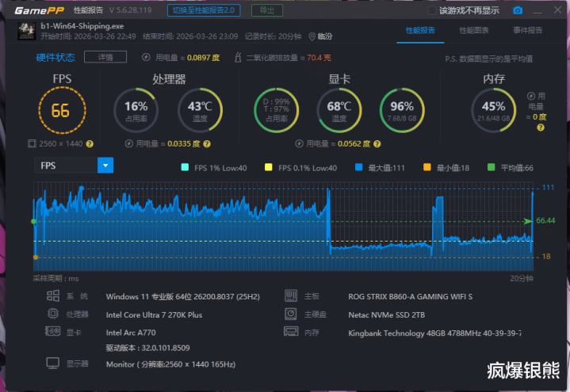The height and width of the screenshot is (392, 570).
Task: Click the green 平均值 legend swatch
Action: pos(491,167)
